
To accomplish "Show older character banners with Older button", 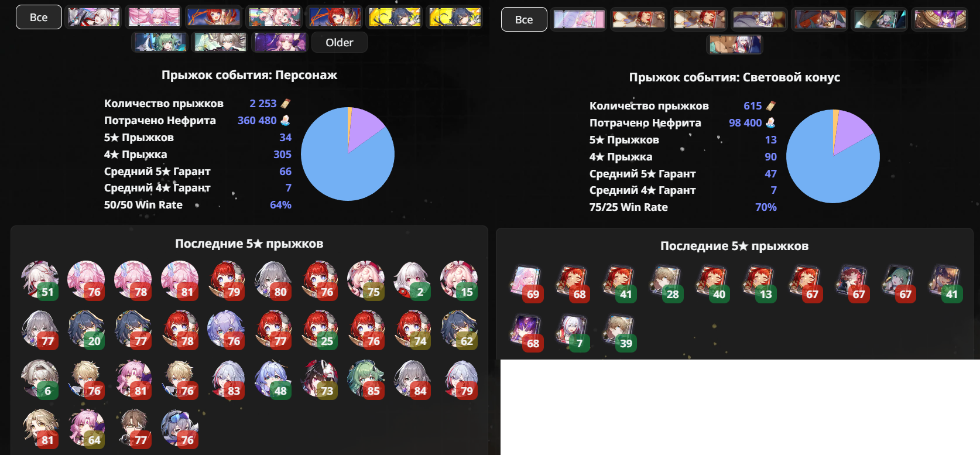I will 340,42.
